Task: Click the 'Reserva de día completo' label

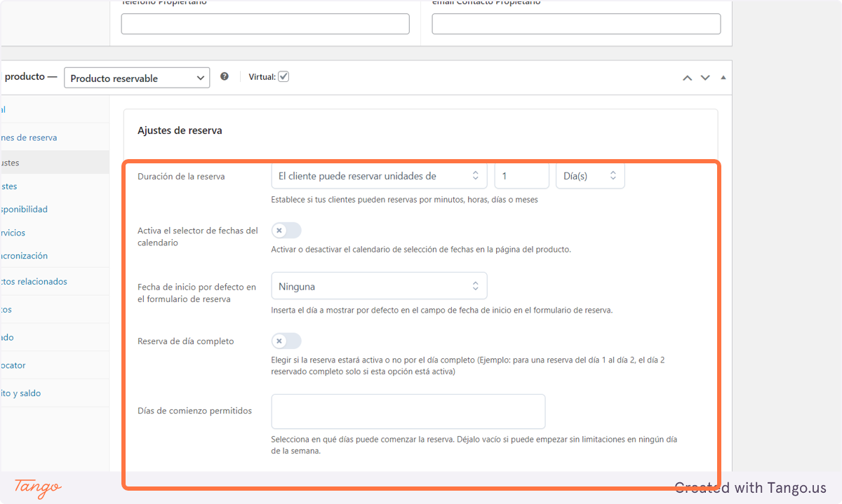Action: tap(186, 341)
